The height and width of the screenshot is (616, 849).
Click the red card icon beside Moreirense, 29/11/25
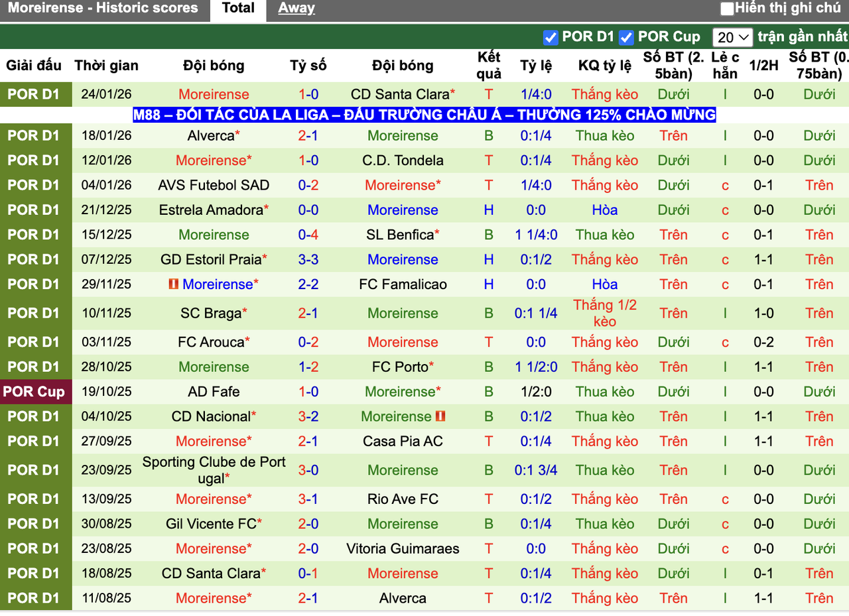click(x=174, y=284)
